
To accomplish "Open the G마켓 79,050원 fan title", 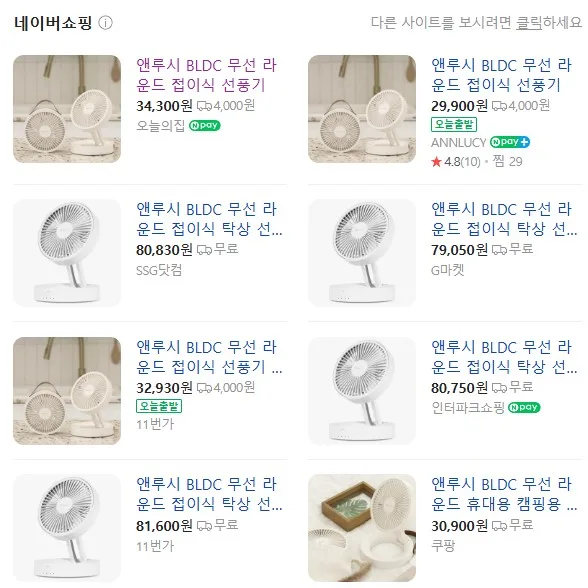I will coord(504,219).
